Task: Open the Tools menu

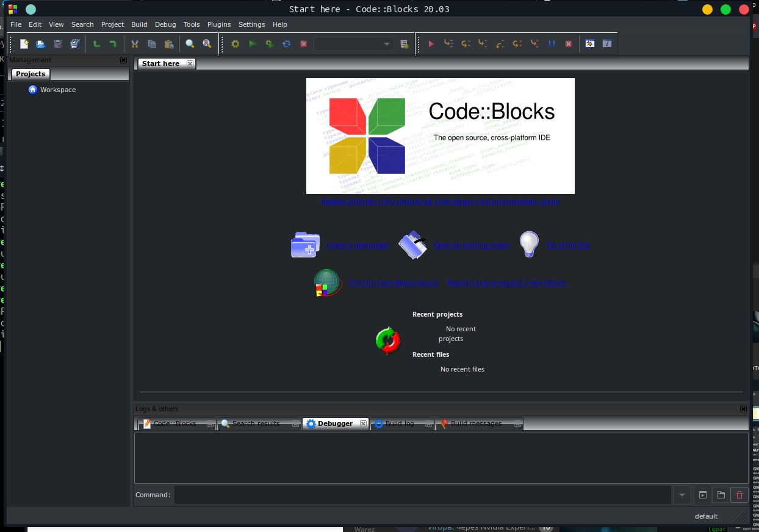Action: pos(192,24)
